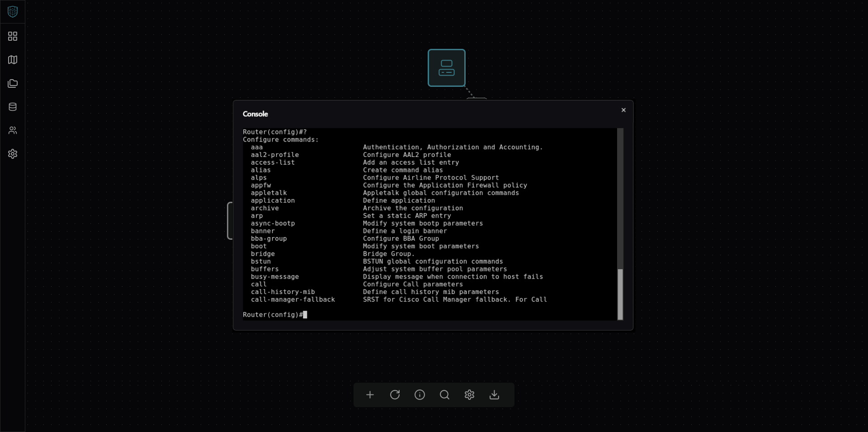This screenshot has height=432, width=868.
Task: Close the Console window
Action: click(x=623, y=110)
